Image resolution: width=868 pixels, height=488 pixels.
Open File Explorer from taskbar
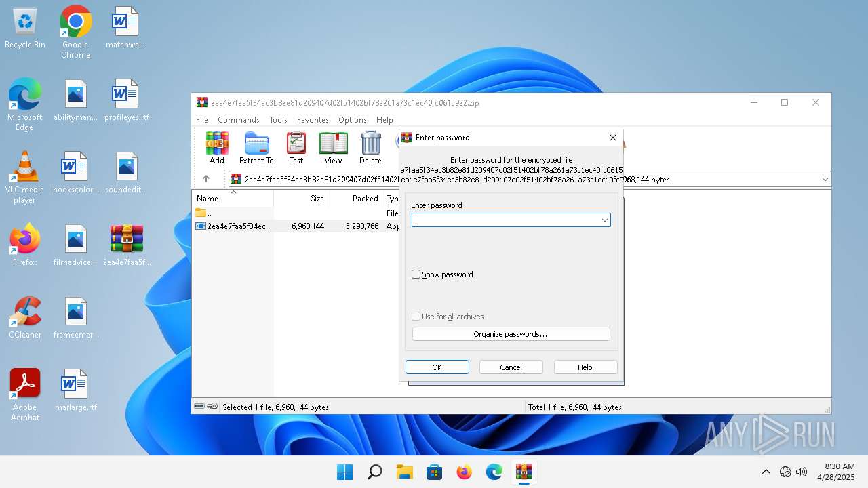coord(404,472)
